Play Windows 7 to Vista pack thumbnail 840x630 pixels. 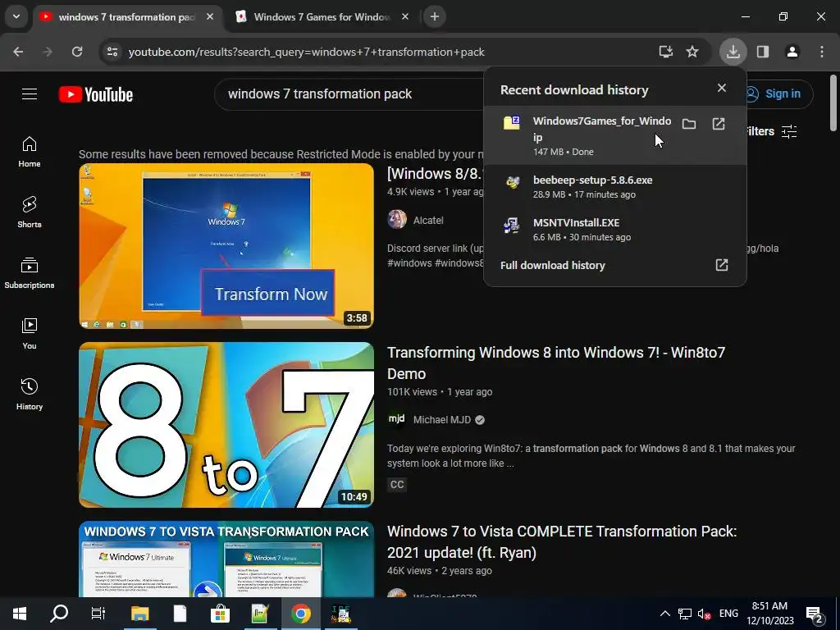(x=226, y=559)
